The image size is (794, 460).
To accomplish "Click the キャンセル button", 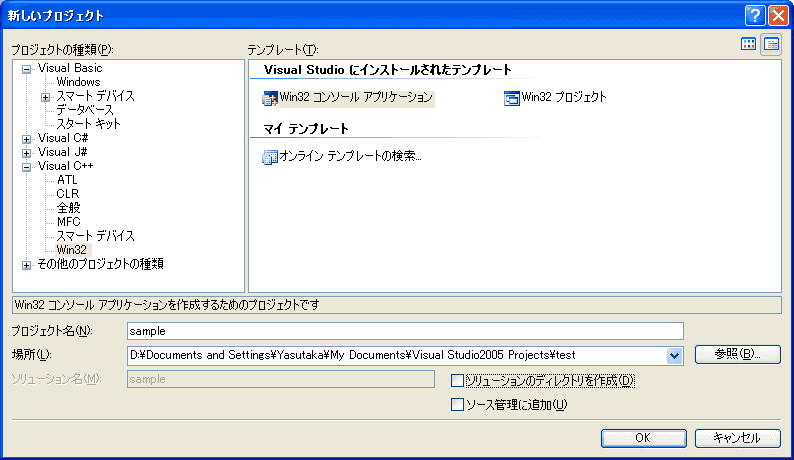I will 737,438.
